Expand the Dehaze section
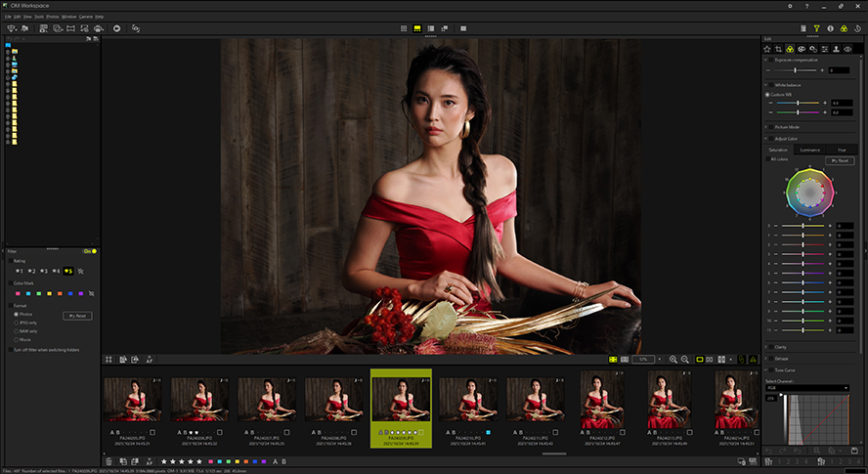This screenshot has height=474, width=868. pyautogui.click(x=766, y=359)
